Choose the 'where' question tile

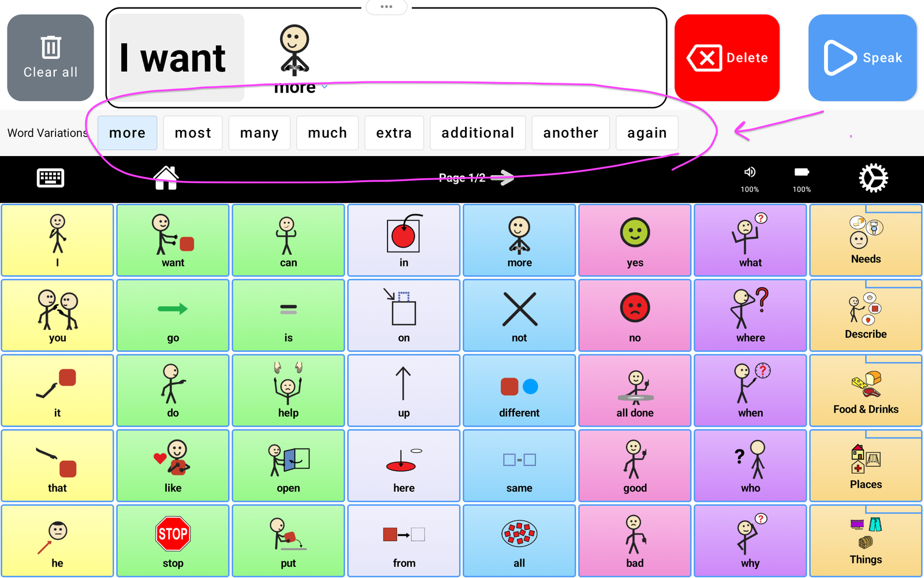click(x=750, y=315)
